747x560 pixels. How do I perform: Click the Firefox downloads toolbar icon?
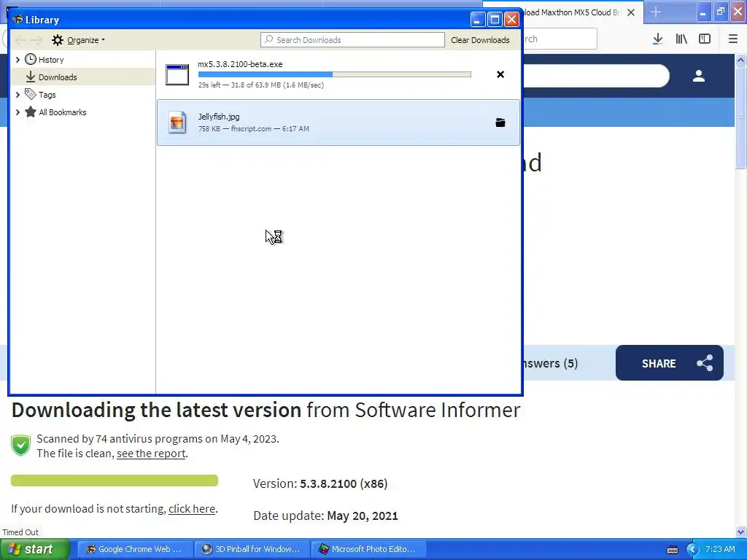(658, 39)
